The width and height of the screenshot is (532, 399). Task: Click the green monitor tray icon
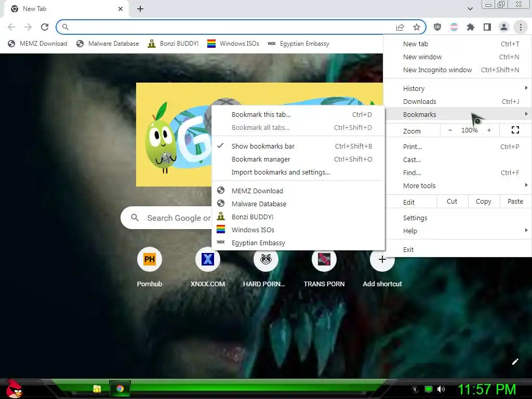click(429, 389)
